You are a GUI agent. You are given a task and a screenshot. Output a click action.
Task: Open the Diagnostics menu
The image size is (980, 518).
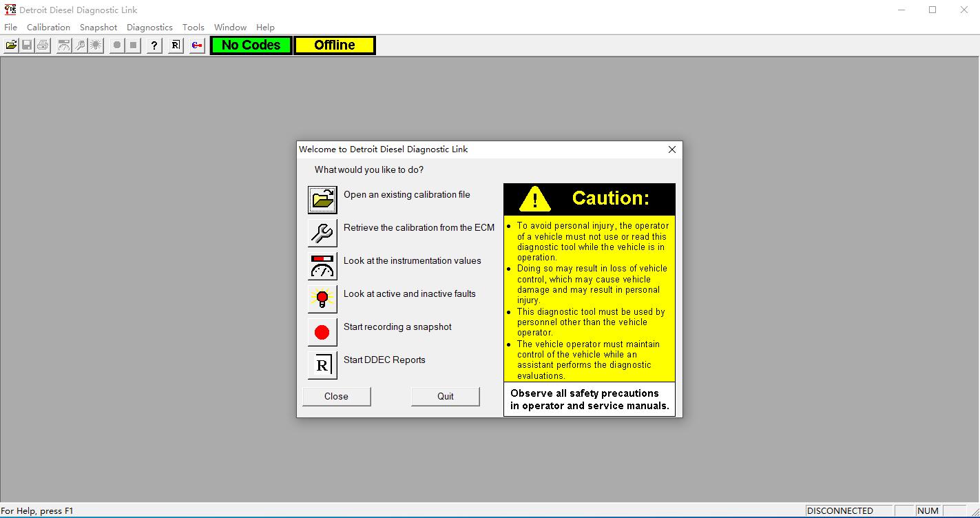click(149, 28)
